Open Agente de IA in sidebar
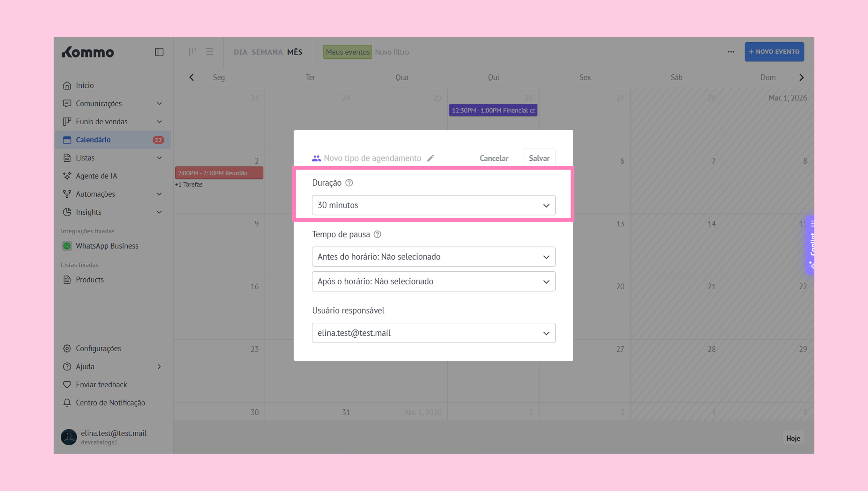Image resolution: width=868 pixels, height=491 pixels. click(x=96, y=176)
